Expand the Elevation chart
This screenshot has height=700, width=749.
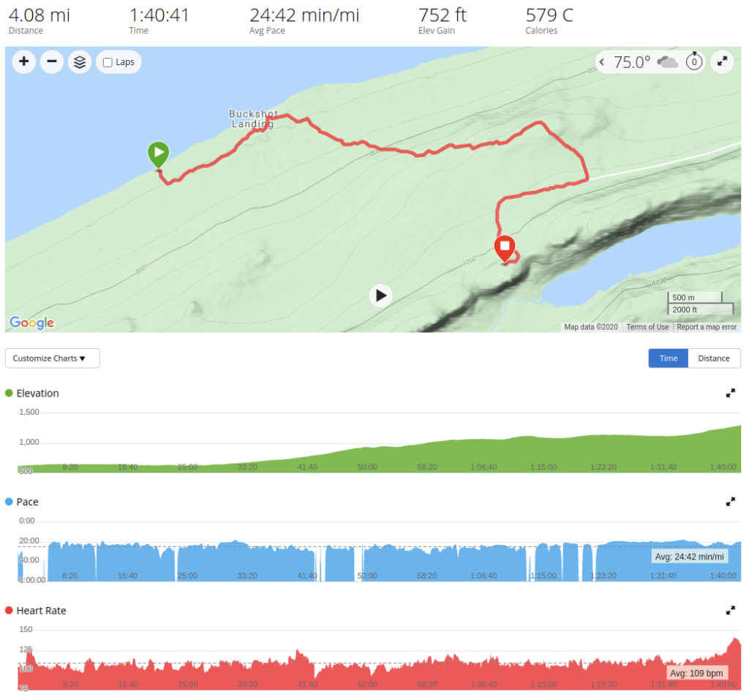click(730, 394)
